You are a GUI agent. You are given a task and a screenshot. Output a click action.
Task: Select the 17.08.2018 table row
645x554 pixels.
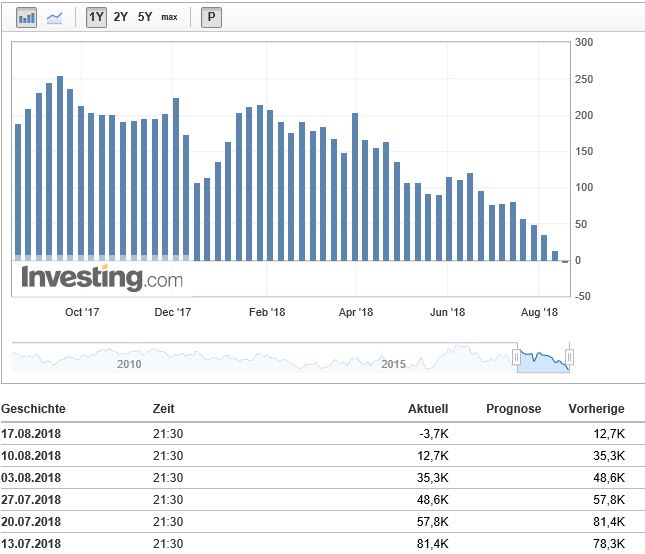click(322, 431)
